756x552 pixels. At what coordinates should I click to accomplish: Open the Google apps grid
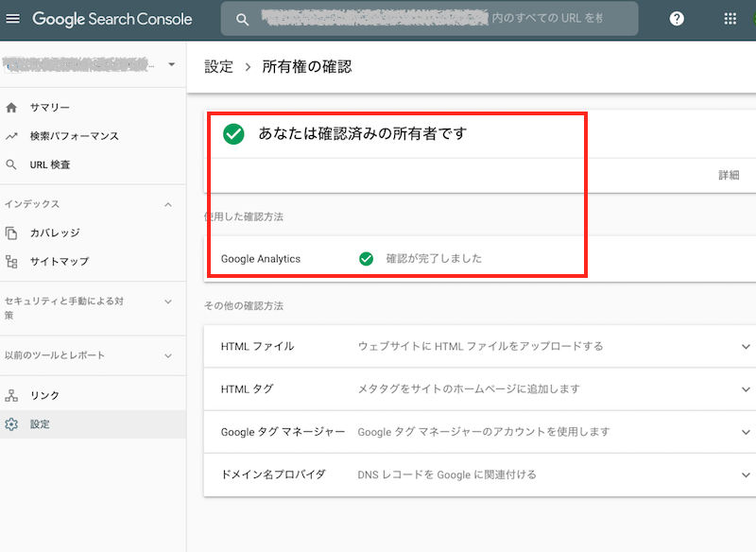click(x=730, y=19)
